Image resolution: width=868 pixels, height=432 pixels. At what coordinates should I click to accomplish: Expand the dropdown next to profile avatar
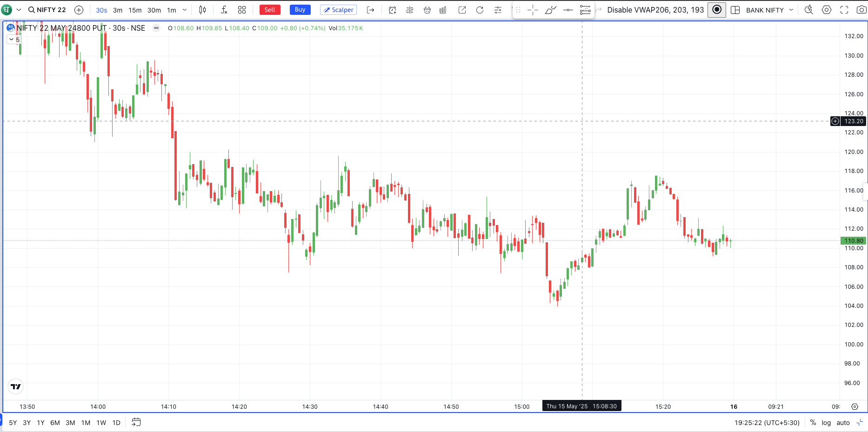click(x=19, y=10)
